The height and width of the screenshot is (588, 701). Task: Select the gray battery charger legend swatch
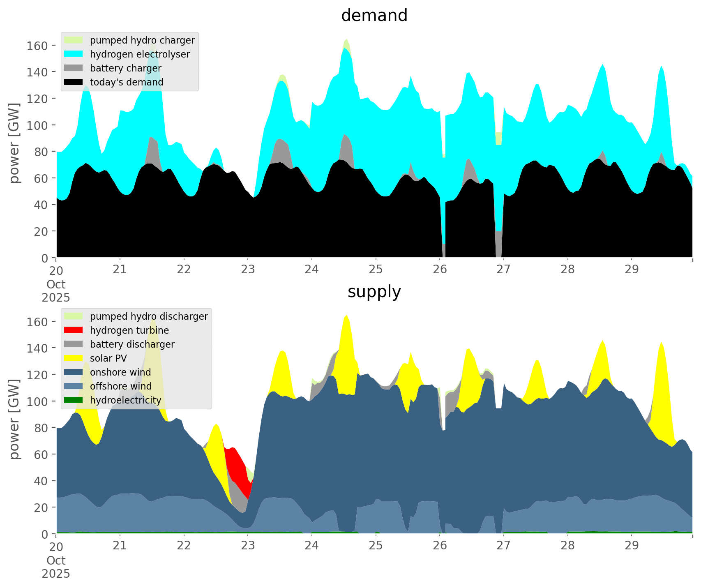[x=74, y=68]
